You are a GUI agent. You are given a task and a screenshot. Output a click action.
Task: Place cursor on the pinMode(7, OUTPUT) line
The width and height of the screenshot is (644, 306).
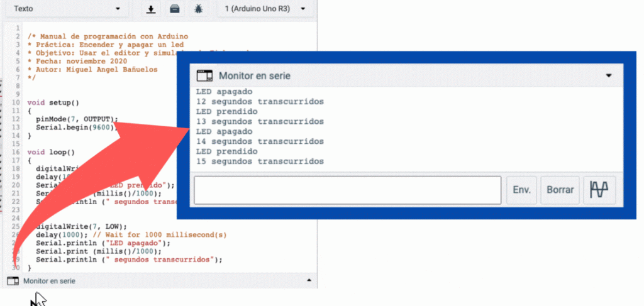click(x=76, y=119)
